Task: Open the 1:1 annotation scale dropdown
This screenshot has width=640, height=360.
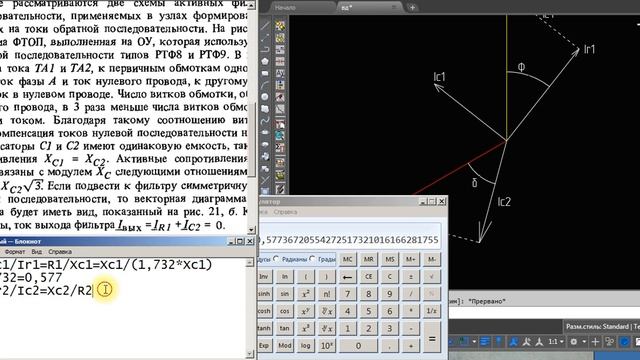Action: [x=556, y=342]
